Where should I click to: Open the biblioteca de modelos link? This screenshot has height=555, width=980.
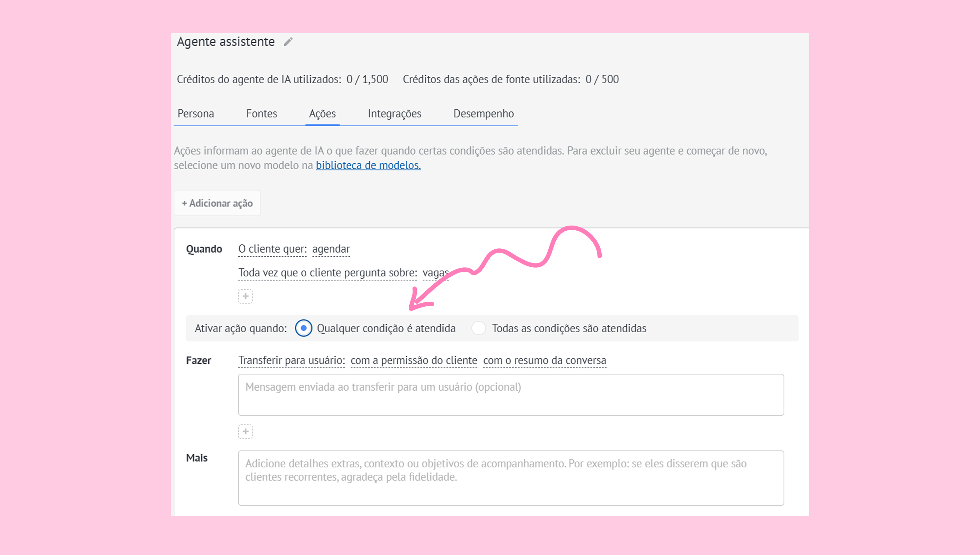click(x=368, y=165)
